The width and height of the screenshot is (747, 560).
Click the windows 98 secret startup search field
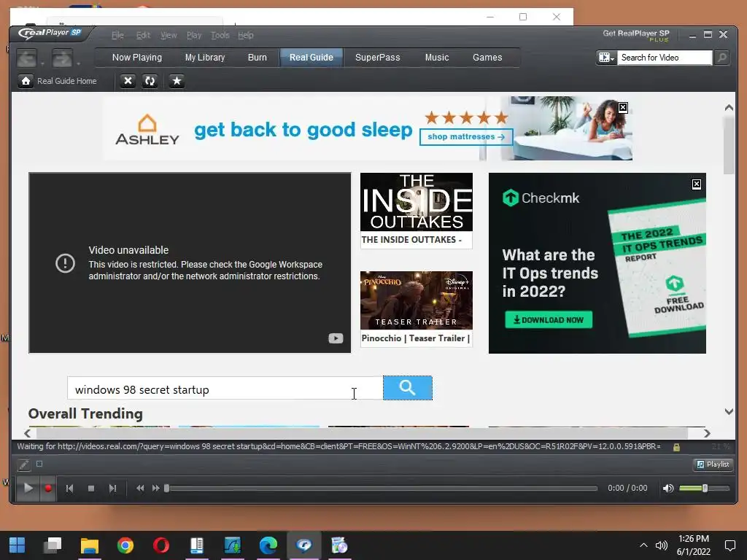(x=225, y=389)
